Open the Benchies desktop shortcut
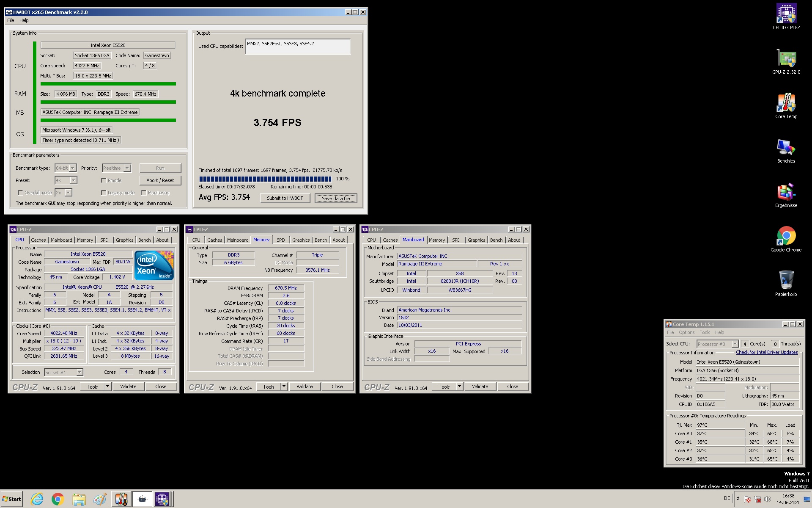The width and height of the screenshot is (812, 508). click(786, 150)
